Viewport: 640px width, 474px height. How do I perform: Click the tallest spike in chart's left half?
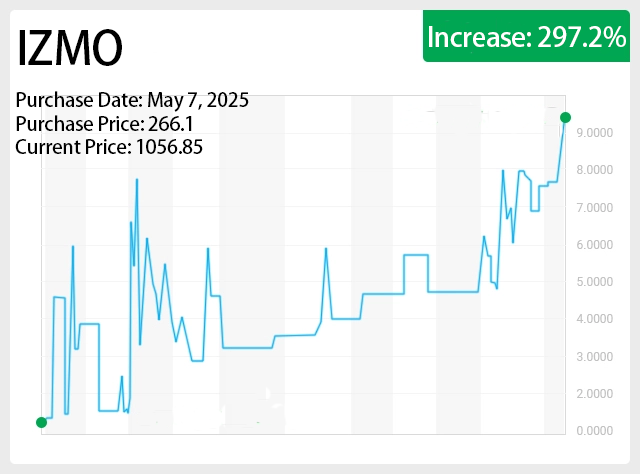click(x=137, y=180)
